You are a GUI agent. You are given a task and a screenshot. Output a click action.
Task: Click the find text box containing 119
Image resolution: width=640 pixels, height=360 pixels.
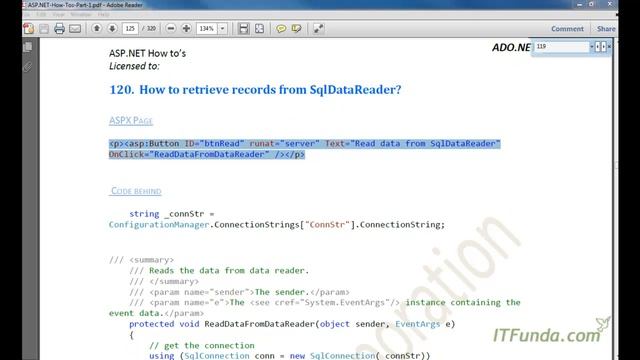(x=562, y=47)
